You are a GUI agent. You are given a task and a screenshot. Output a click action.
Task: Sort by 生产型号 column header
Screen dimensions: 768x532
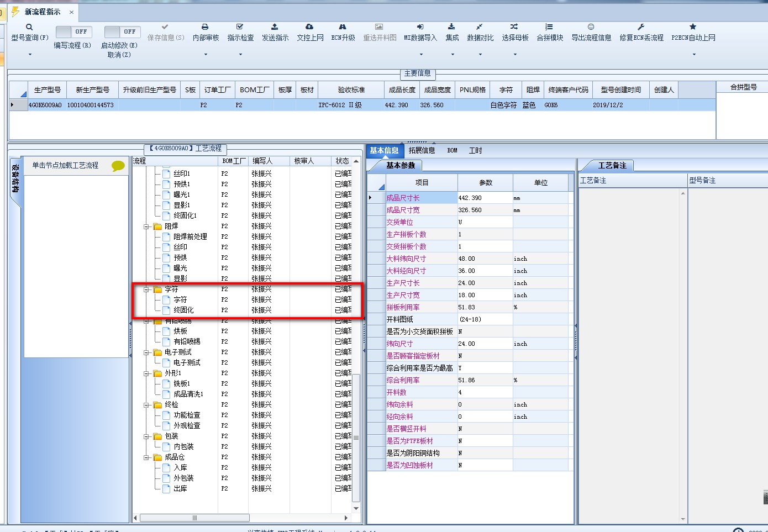click(48, 89)
